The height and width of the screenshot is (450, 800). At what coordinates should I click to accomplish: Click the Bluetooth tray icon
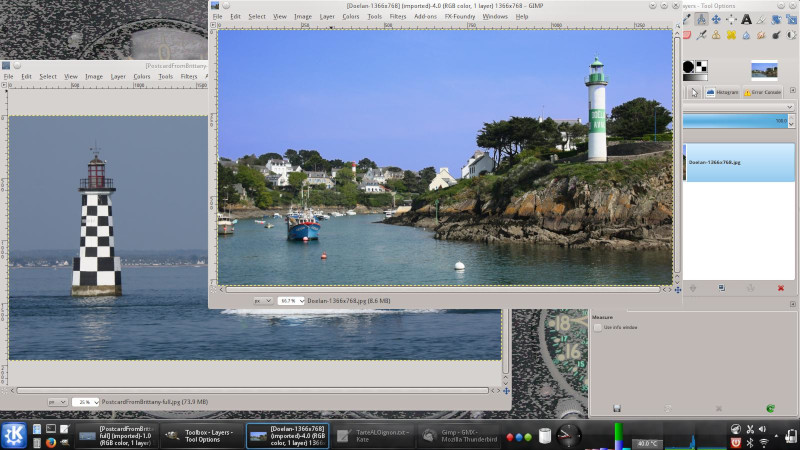pos(749,442)
